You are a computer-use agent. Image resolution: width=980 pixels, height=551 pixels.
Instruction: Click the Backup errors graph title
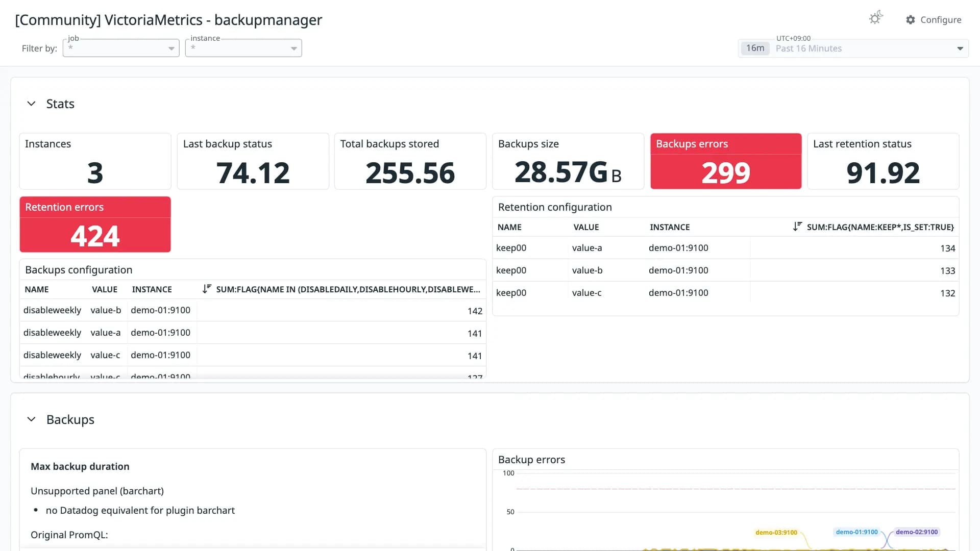tap(531, 460)
